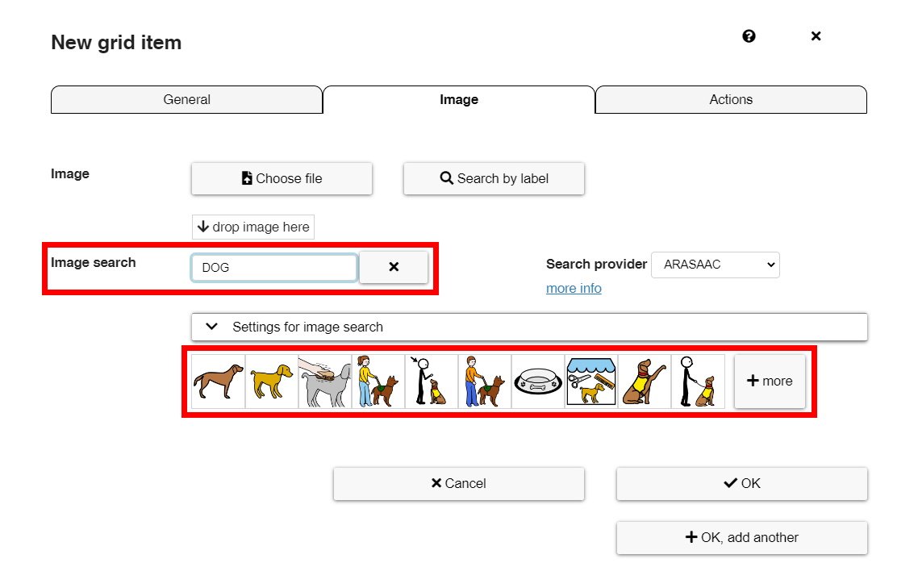Image resolution: width=918 pixels, height=588 pixels.
Task: Click the drop image here area
Action: pyautogui.click(x=253, y=227)
